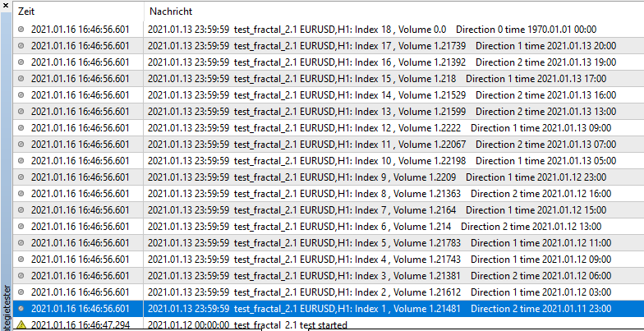644x331 pixels.
Task: Click the yellow warning icon on test started row
Action: click(x=21, y=325)
